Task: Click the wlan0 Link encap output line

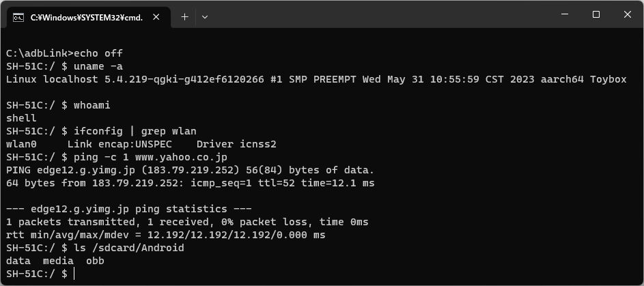Action: pyautogui.click(x=141, y=145)
